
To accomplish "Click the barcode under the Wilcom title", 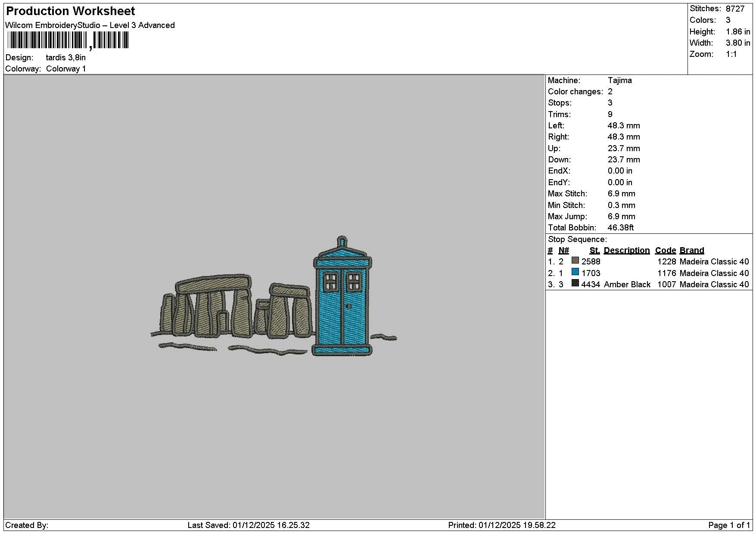I will click(x=68, y=40).
